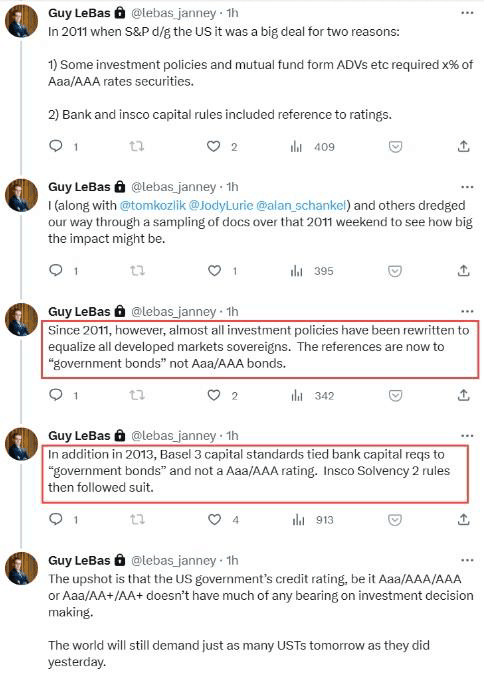
Task: Share the tweet with 409 views
Action: tap(464, 146)
